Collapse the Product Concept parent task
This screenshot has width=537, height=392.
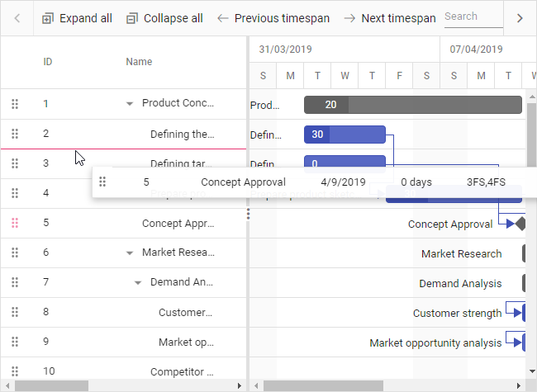coord(129,104)
